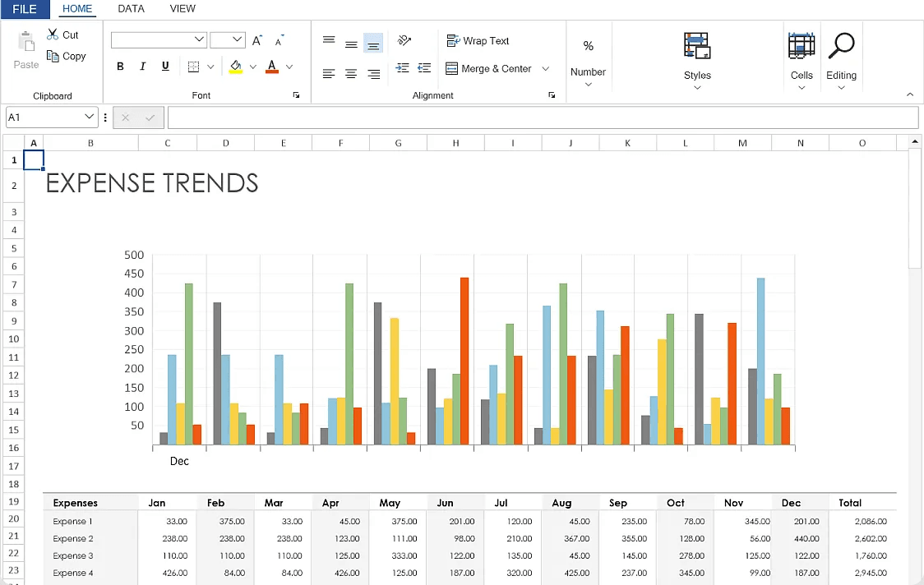Align right horizontally
Viewport: 924px width, 585px height.
373,74
